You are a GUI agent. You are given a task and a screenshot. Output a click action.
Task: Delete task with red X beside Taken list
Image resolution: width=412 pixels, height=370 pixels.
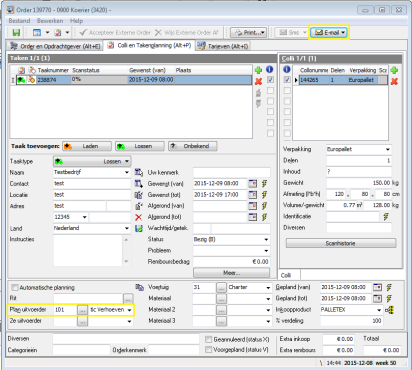(258, 81)
